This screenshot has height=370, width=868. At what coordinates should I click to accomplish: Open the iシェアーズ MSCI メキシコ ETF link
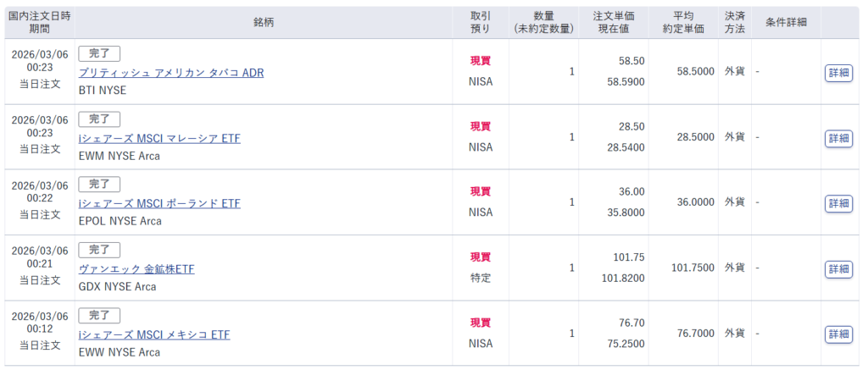153,334
